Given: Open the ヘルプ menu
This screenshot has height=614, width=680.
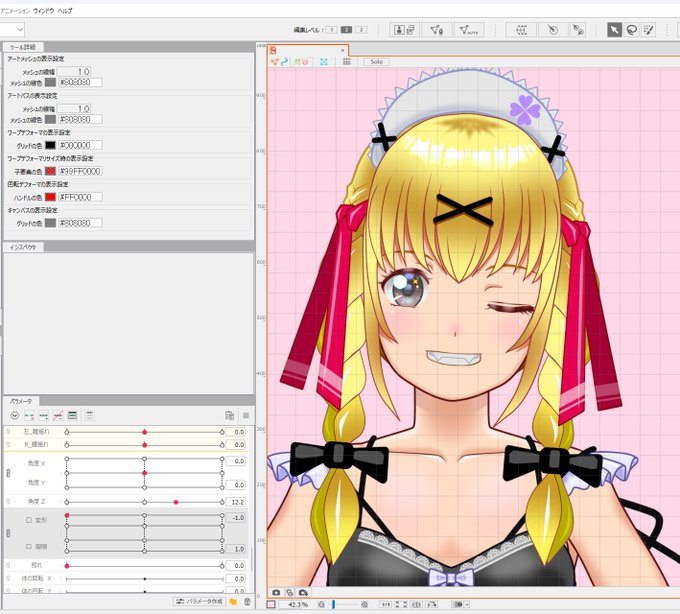Looking at the screenshot, I should click(65, 11).
